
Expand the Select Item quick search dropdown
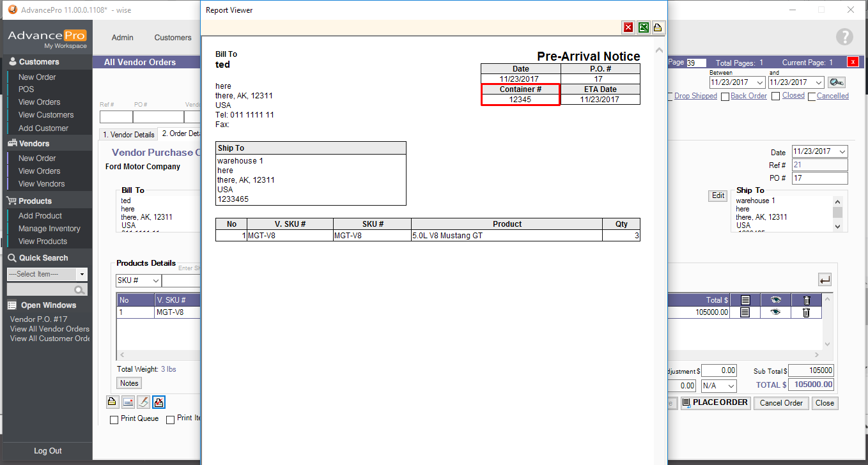[82, 274]
